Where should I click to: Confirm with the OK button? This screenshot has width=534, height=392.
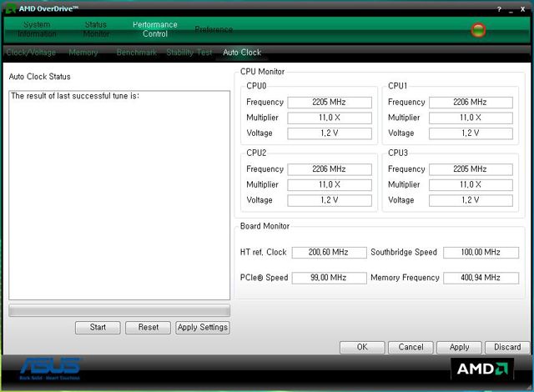pyautogui.click(x=362, y=348)
